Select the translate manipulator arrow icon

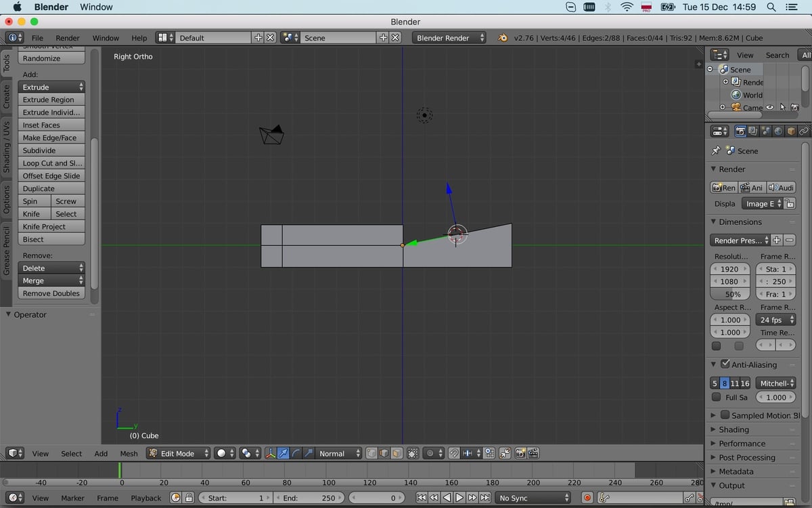click(x=284, y=453)
